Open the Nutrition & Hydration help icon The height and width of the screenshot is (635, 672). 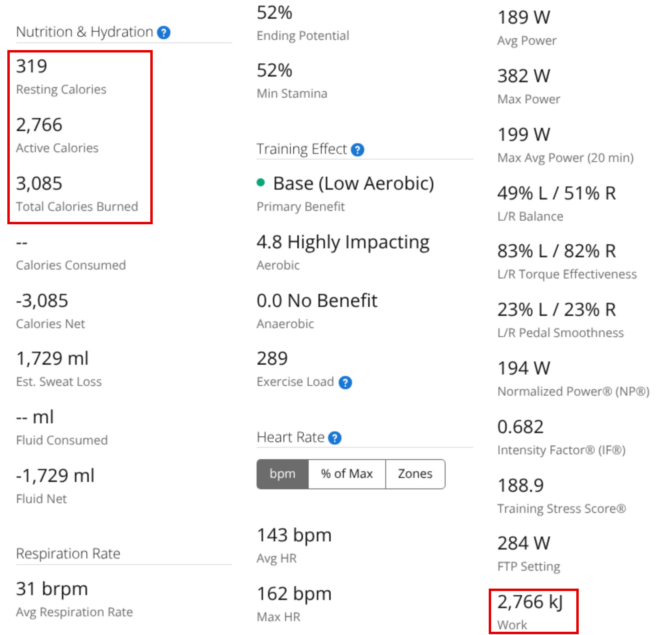coord(164,33)
